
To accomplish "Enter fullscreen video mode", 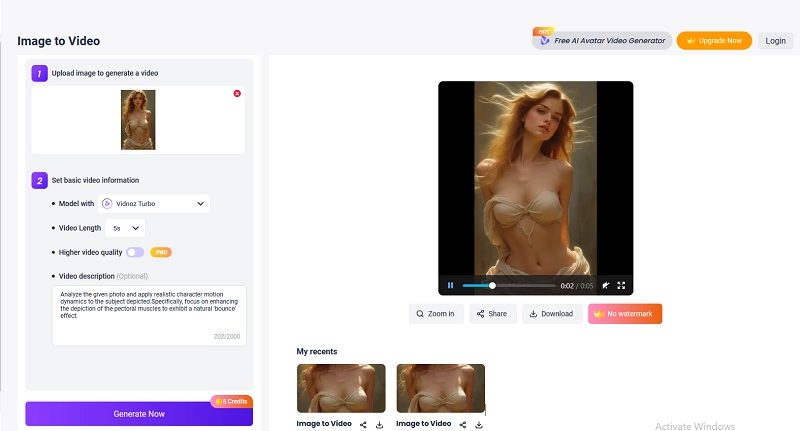I will click(x=621, y=286).
